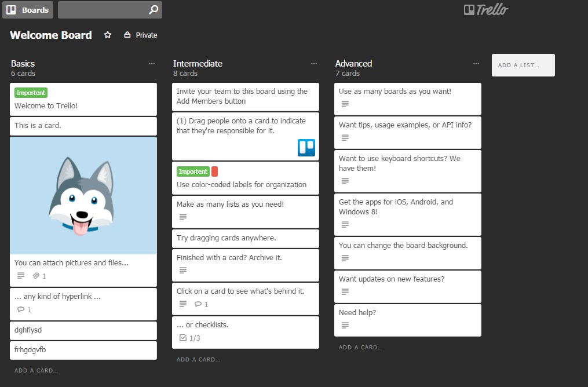
Task: Open the Drag people onto a card card
Action: tap(245, 137)
